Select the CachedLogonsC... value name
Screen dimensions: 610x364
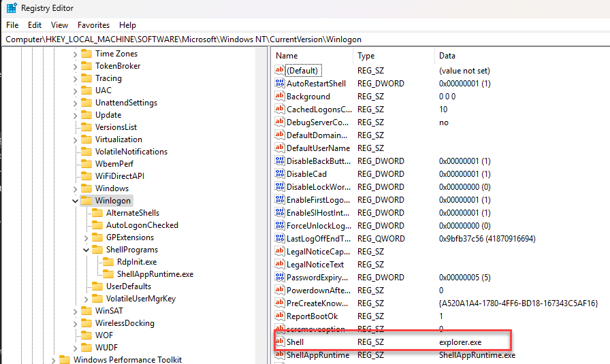[319, 110]
